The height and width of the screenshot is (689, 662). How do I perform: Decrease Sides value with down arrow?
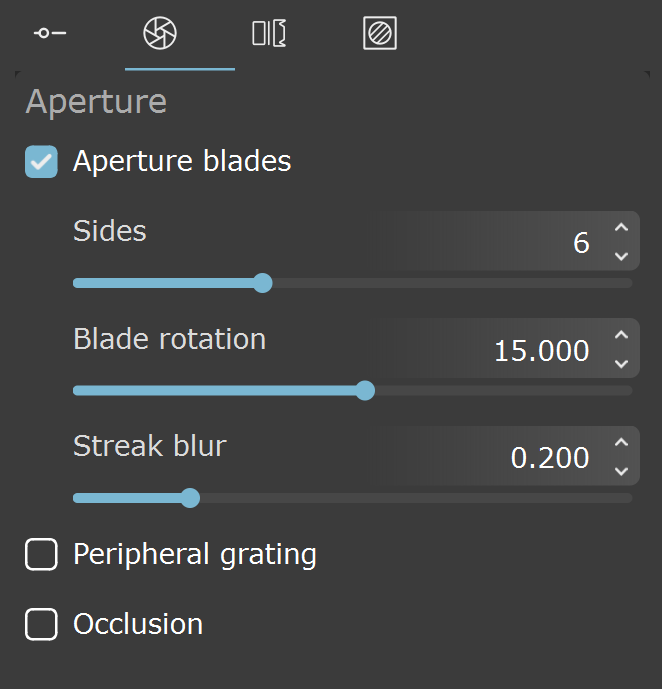621,256
